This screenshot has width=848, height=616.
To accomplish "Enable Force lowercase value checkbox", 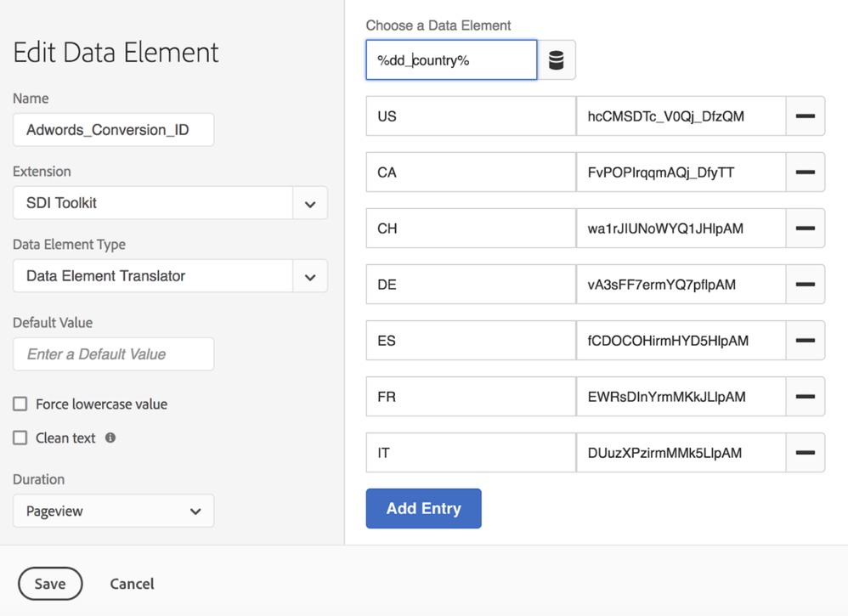I will pos(20,404).
